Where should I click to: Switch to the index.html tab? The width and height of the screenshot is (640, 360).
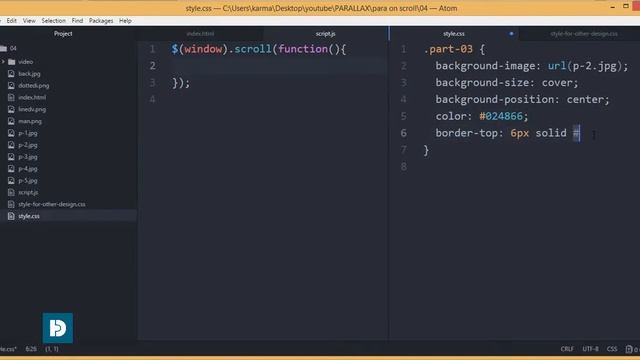[200, 33]
